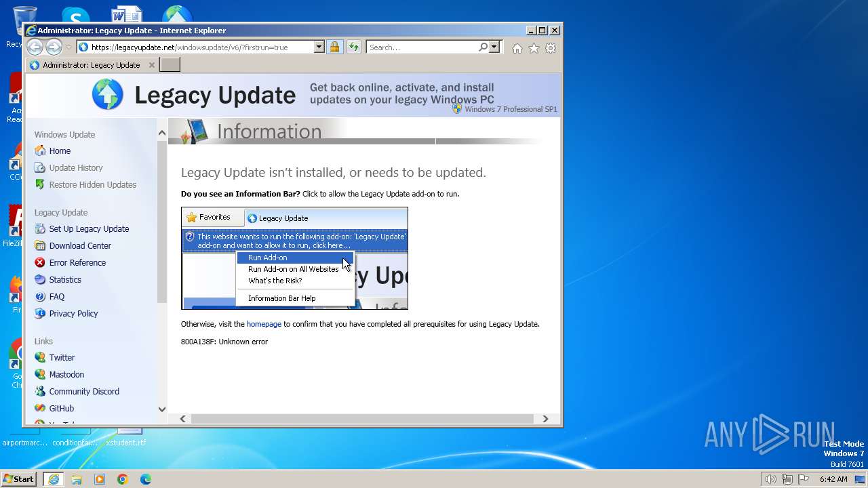Viewport: 868px width, 488px height.
Task: Open the Community Discord link
Action: 84,391
